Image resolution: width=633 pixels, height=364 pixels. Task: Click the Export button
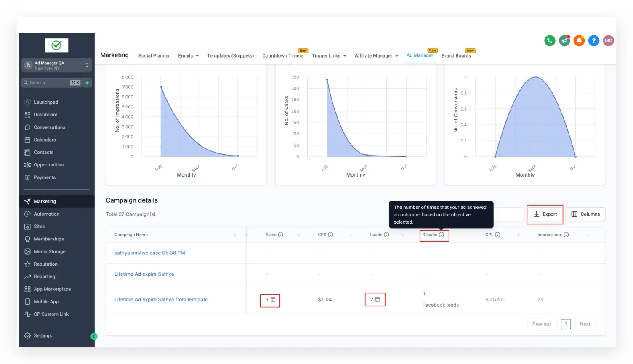pyautogui.click(x=545, y=214)
